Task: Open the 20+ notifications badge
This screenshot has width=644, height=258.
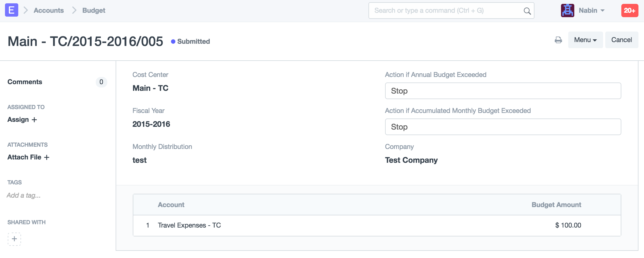Action: (630, 11)
